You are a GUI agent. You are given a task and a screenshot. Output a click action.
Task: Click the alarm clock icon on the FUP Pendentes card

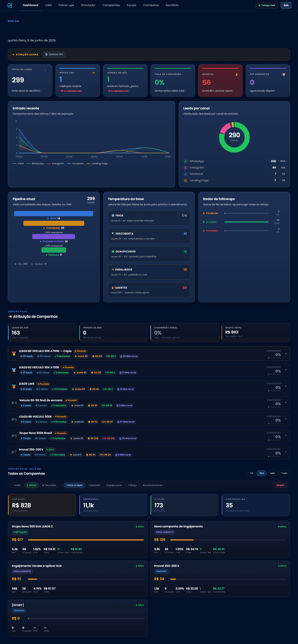coord(284,74)
